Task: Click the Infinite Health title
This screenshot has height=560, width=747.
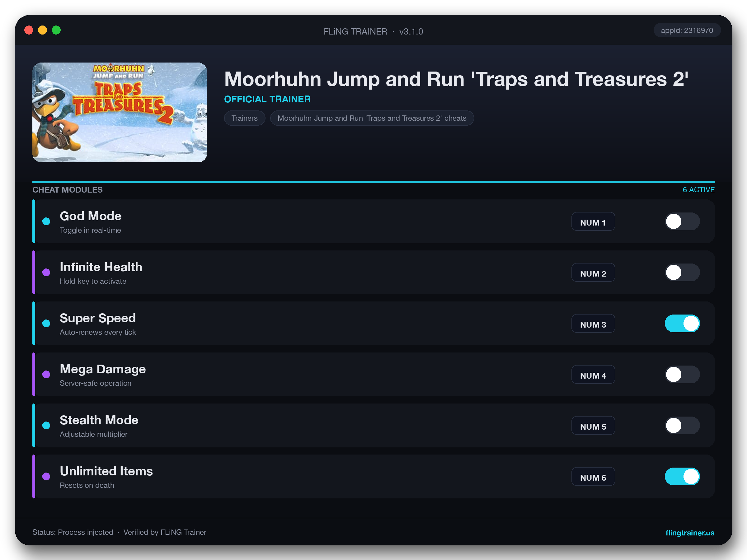Action: coord(101,267)
